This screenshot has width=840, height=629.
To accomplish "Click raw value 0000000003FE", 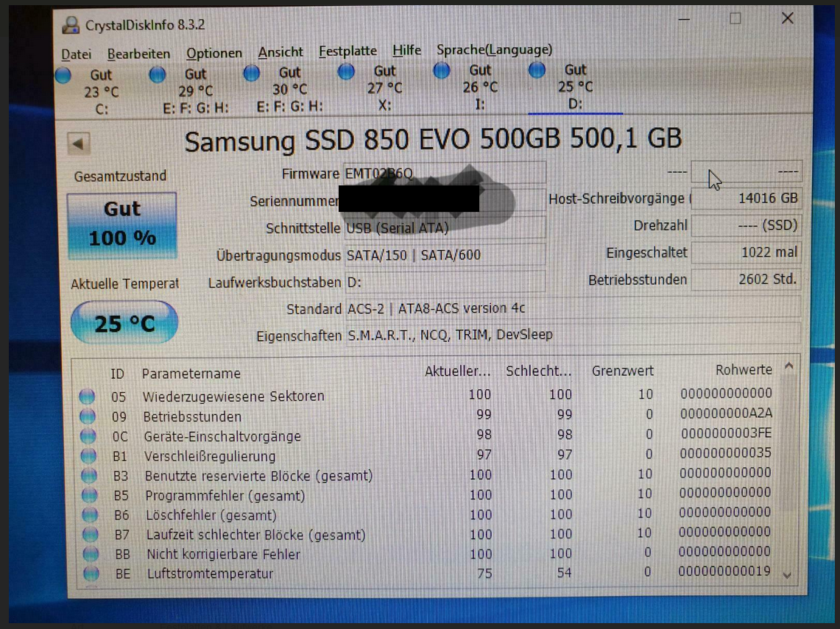I will click(x=727, y=433).
